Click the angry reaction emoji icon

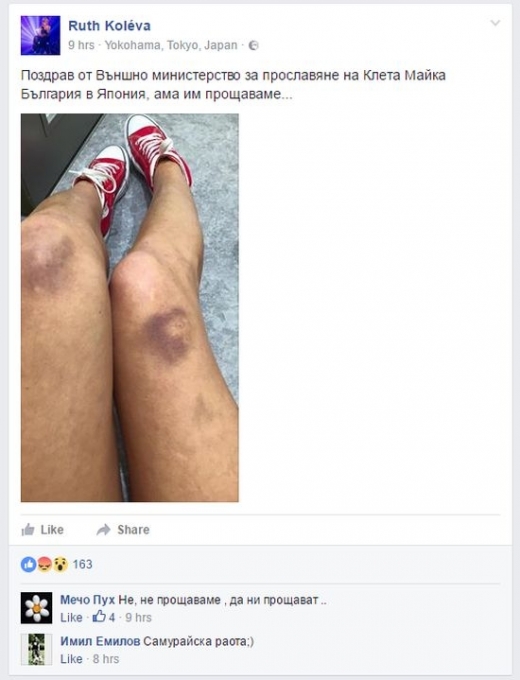(45, 564)
